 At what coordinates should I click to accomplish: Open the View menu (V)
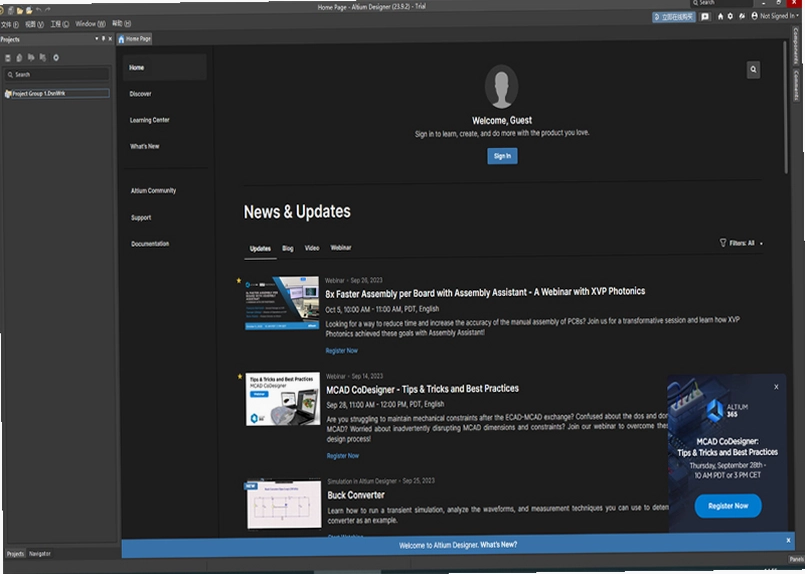coord(34,24)
